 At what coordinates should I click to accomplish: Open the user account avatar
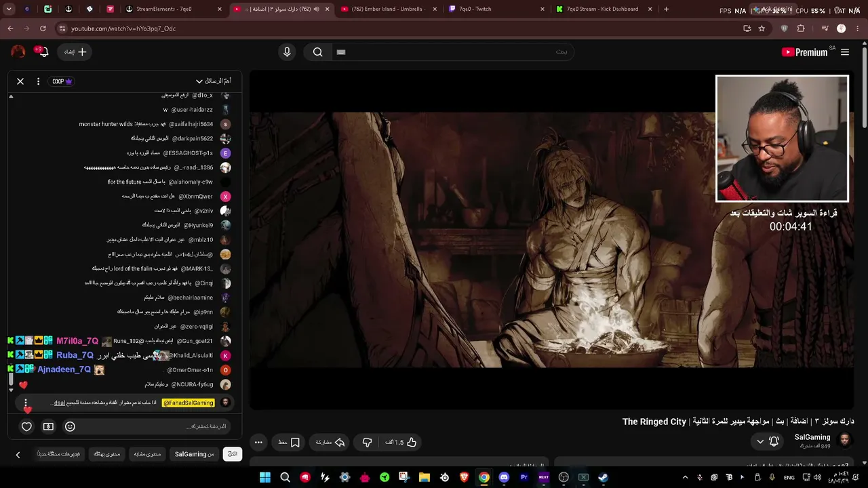click(x=18, y=52)
